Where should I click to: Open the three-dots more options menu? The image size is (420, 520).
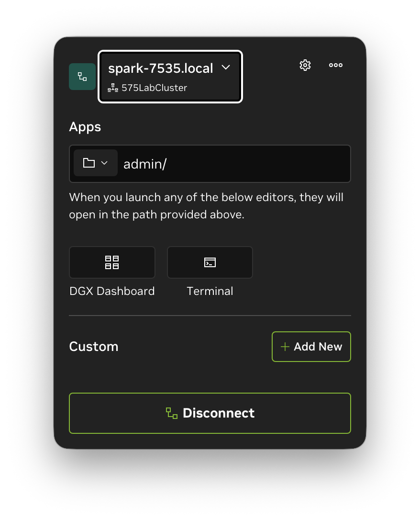pyautogui.click(x=335, y=65)
